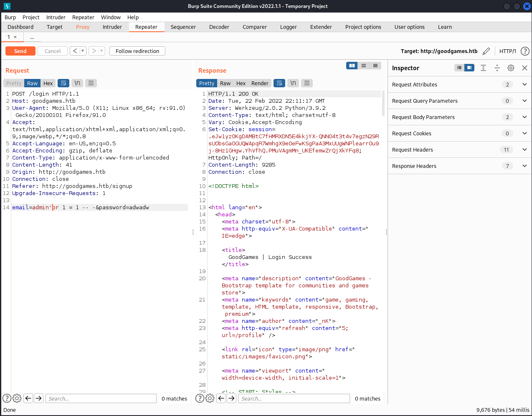Go back in request history
The height and width of the screenshot is (416, 532).
[x=75, y=51]
